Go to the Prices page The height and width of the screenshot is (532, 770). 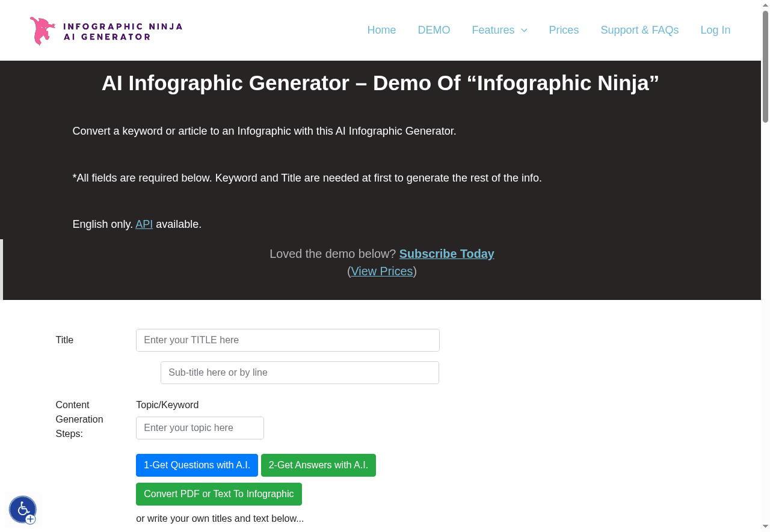tap(564, 30)
